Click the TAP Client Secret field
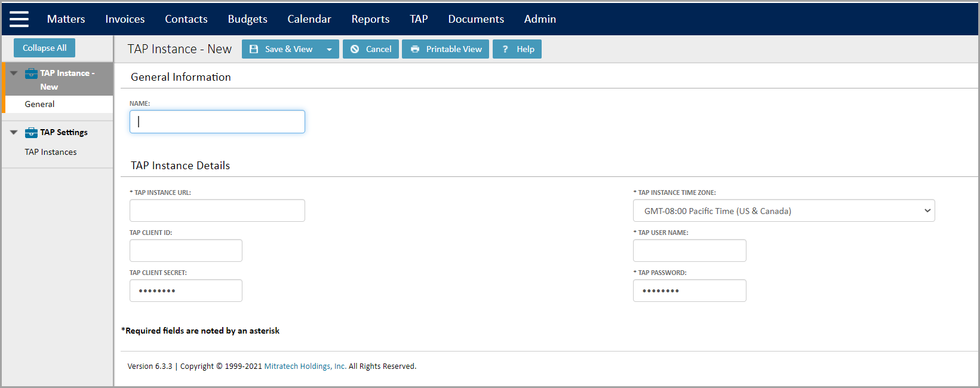The image size is (980, 388). [186, 291]
